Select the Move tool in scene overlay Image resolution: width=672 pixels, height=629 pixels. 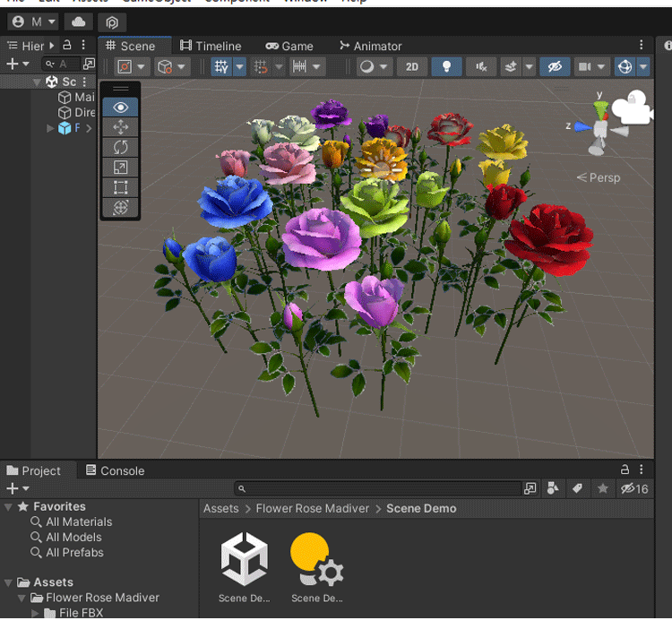(x=121, y=127)
